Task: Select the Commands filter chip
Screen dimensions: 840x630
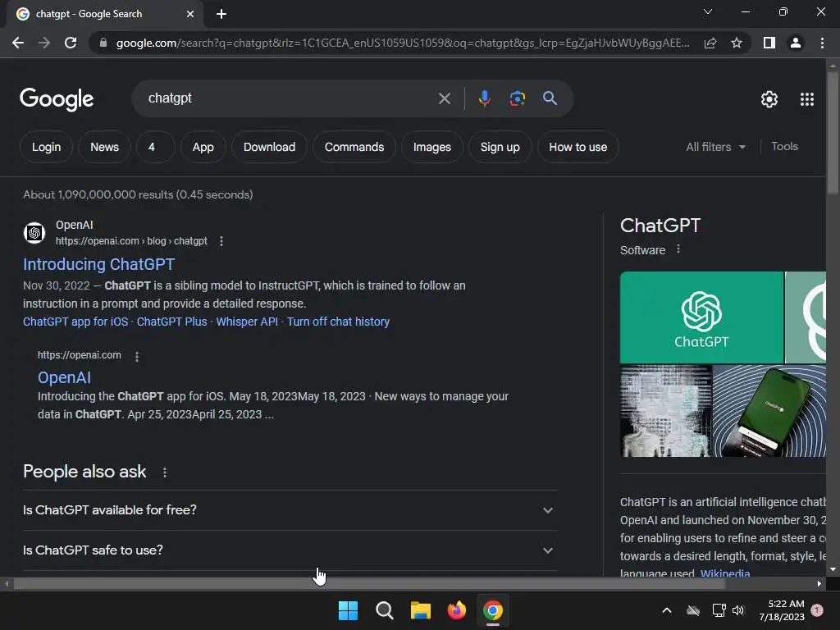Action: 354,147
